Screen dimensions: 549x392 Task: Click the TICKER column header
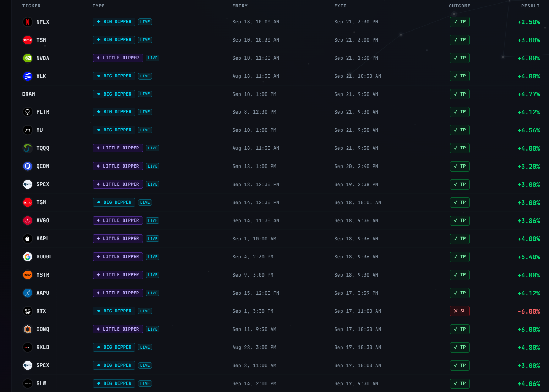pyautogui.click(x=32, y=6)
